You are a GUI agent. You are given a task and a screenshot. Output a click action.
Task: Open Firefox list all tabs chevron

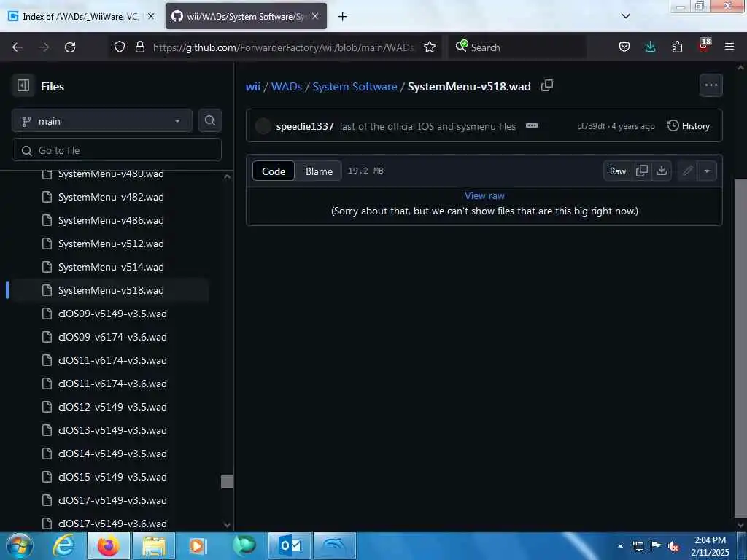click(x=626, y=16)
